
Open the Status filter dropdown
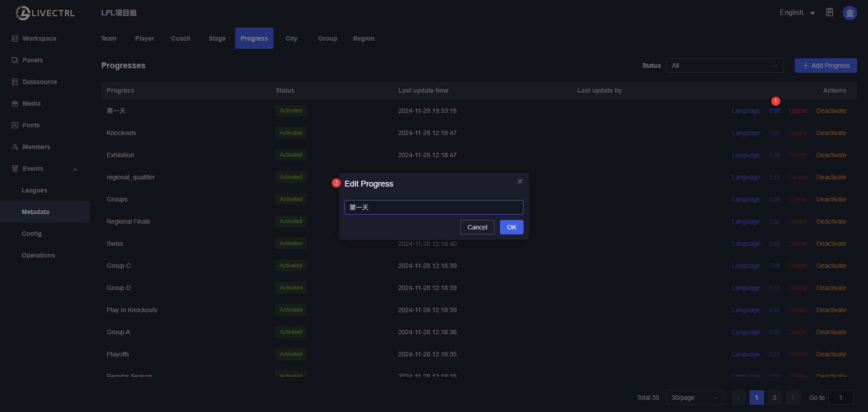coord(725,66)
